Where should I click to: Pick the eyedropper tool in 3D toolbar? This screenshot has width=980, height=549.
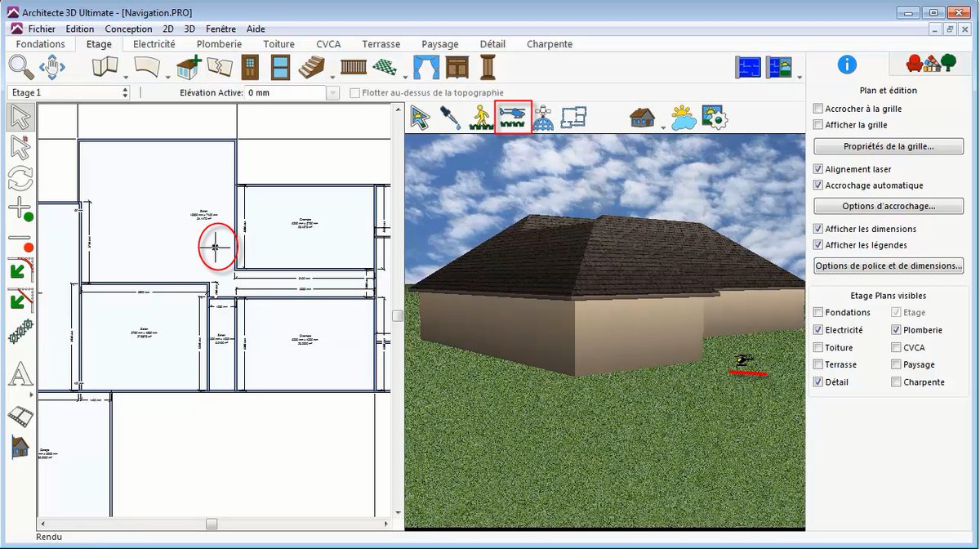pyautogui.click(x=451, y=118)
